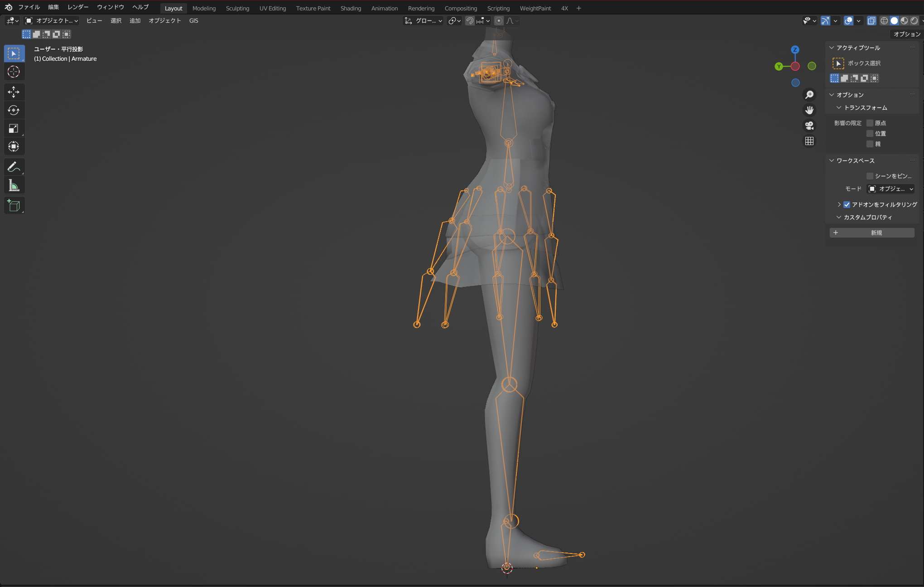Open the ファイル menu
924x587 pixels.
29,7
